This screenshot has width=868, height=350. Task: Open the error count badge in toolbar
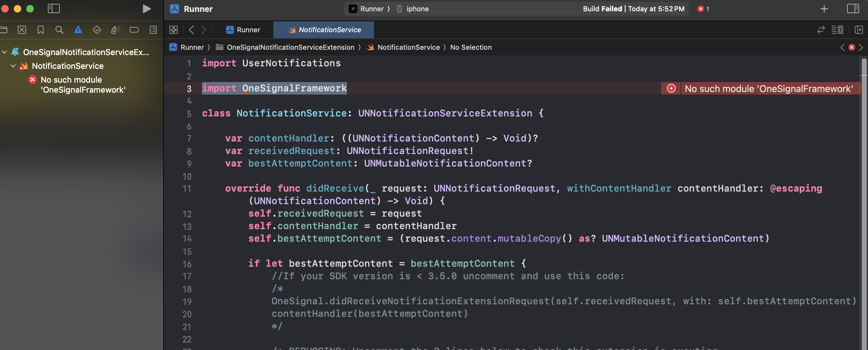pos(703,9)
